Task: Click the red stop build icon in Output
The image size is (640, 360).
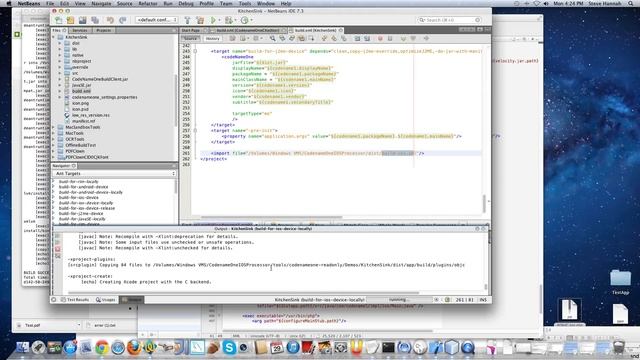Action: click(58, 249)
